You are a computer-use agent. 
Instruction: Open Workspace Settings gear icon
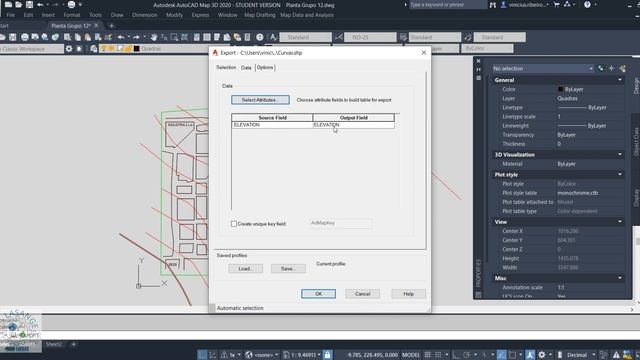[x=69, y=49]
